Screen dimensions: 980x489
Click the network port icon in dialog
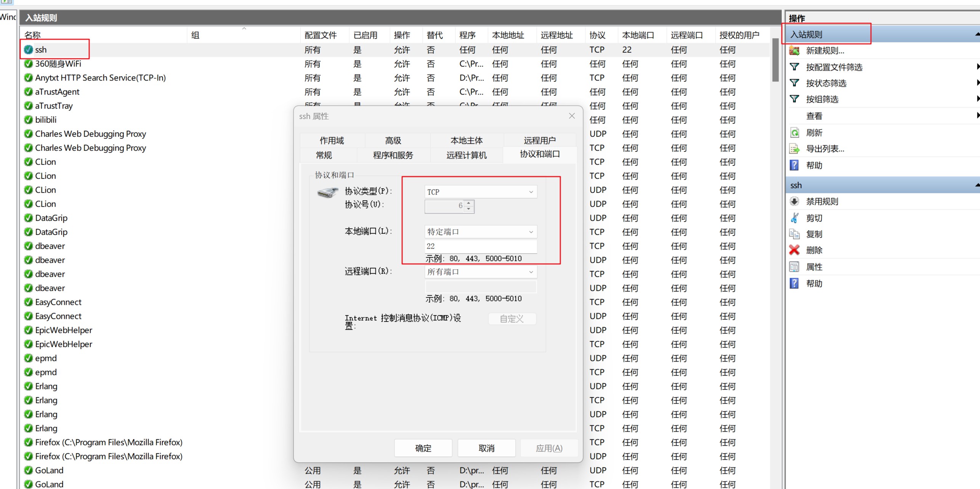click(327, 193)
